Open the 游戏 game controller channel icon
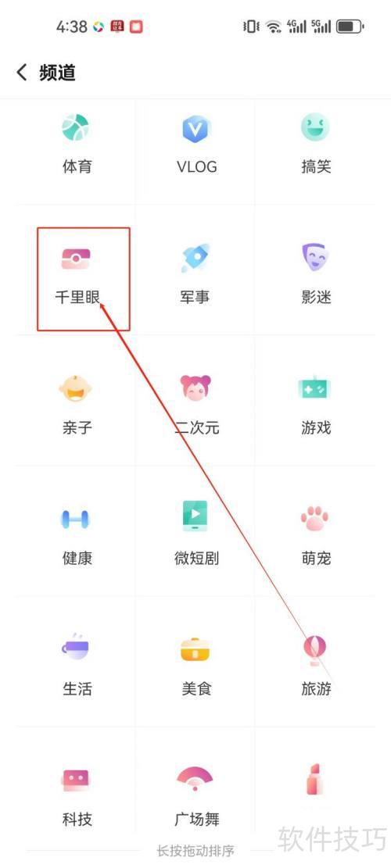Viewport: 391px width, 868px height. click(x=315, y=388)
